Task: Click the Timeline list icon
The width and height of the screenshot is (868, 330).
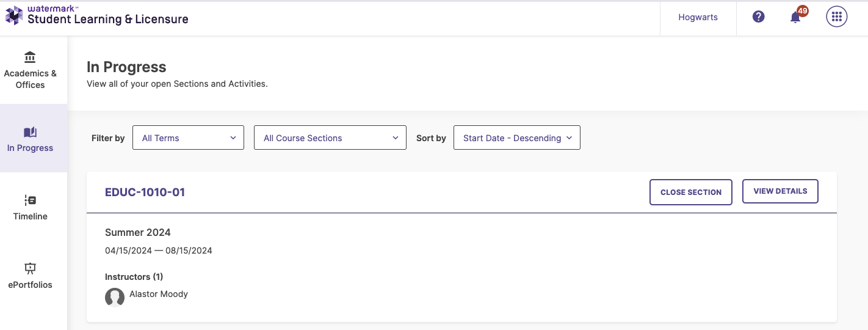Action: coord(30,200)
